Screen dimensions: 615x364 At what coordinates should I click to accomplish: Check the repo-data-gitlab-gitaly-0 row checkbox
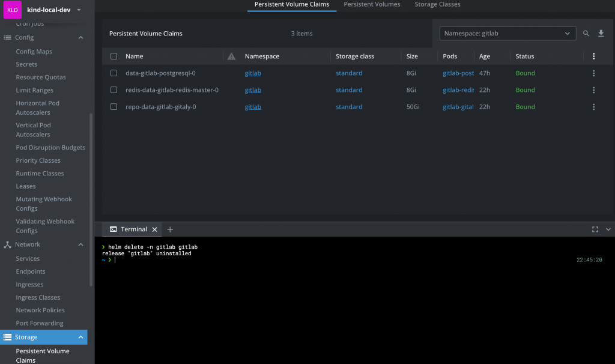coord(114,107)
